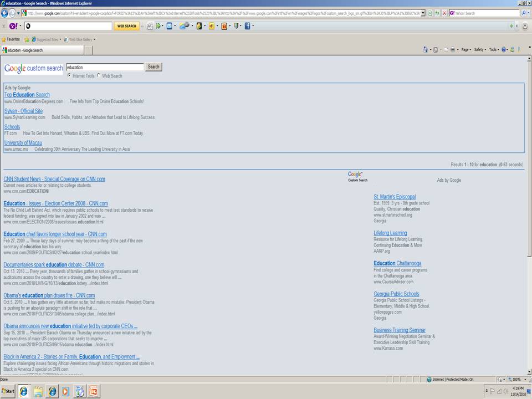Screen dimensions: 532x399
Task: Click the magnifier icon beside Yahoo! Search box
Action: tap(524, 13)
